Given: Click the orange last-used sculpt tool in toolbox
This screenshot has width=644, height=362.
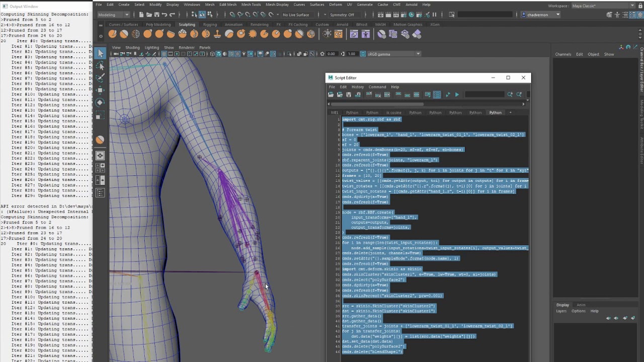Looking at the screenshot, I should point(100,140).
